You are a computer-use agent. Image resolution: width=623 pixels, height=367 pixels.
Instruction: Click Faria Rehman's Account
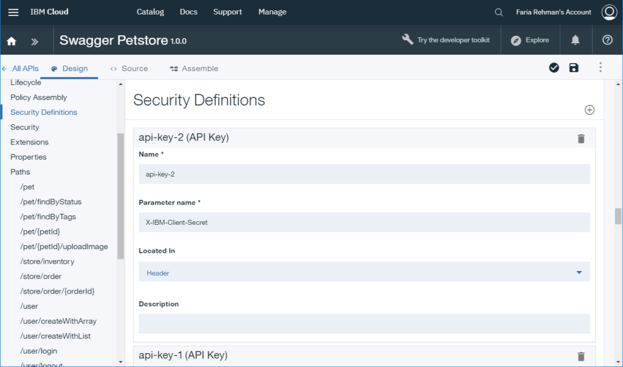point(553,12)
